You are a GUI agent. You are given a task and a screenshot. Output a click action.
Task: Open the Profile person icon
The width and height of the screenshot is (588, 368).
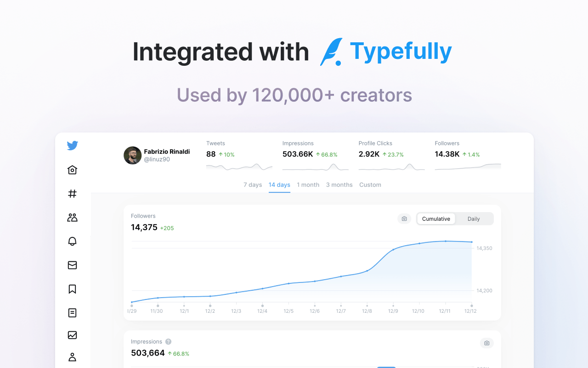72,357
